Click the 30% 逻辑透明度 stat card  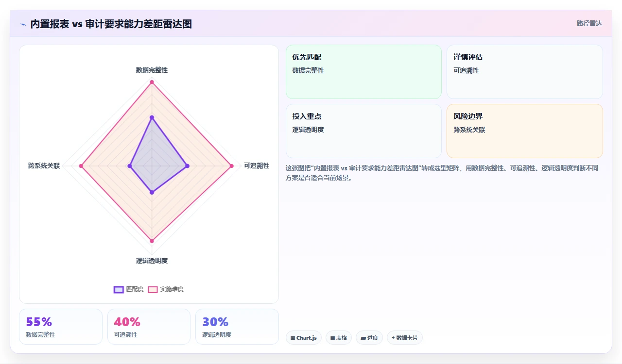point(237,327)
